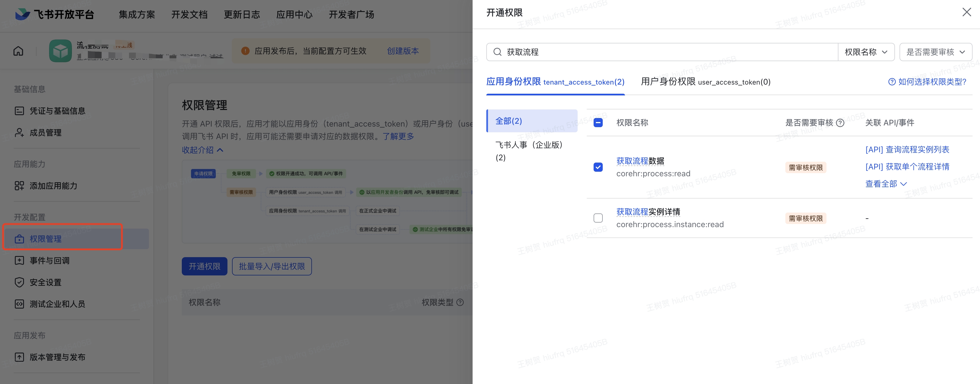
Task: Click the 事件与回调 icon
Action: 19,261
